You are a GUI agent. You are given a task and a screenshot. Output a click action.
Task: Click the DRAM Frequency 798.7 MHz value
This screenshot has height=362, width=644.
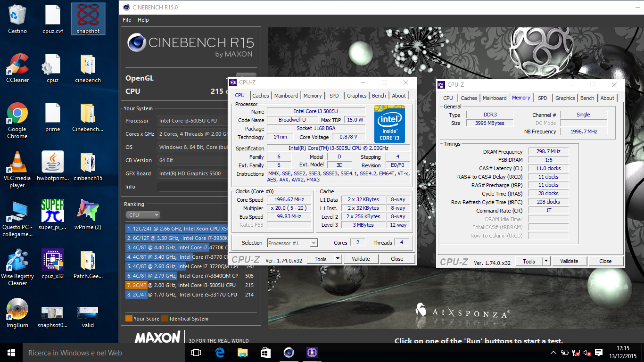coord(548,152)
